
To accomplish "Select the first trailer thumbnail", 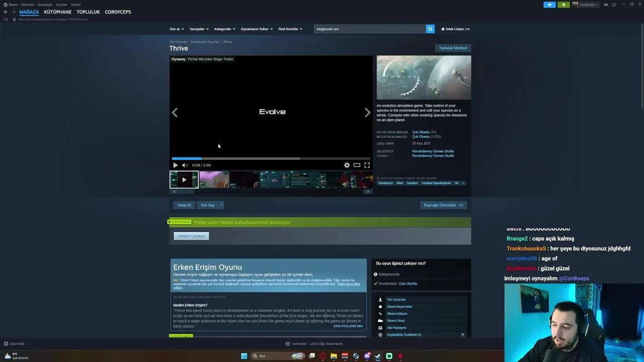I will [x=184, y=179].
